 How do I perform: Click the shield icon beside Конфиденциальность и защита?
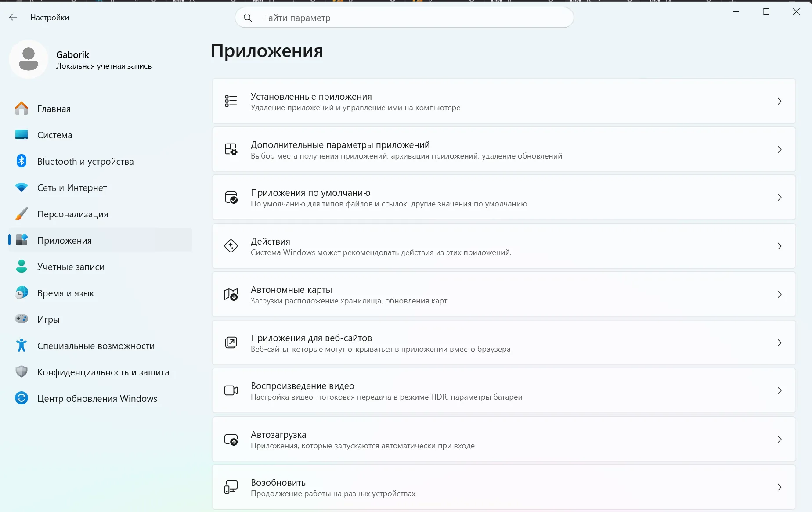click(22, 372)
